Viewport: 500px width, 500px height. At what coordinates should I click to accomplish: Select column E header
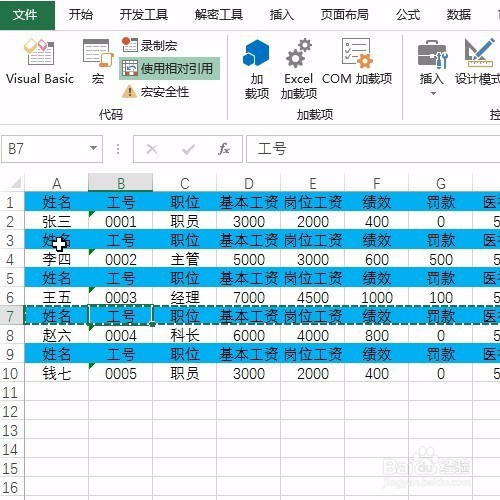(313, 183)
